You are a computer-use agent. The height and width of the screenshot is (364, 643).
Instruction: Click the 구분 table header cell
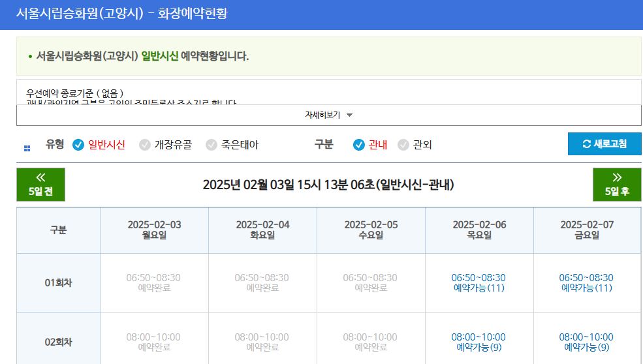[58, 230]
